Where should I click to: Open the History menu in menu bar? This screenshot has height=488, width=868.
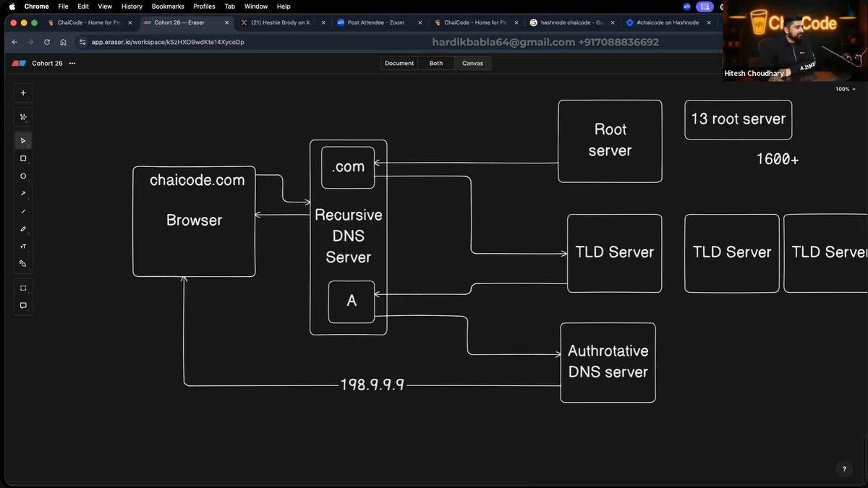132,7
